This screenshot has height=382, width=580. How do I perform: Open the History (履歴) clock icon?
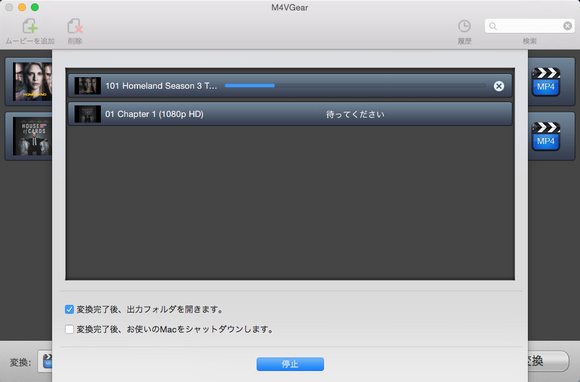point(464,26)
